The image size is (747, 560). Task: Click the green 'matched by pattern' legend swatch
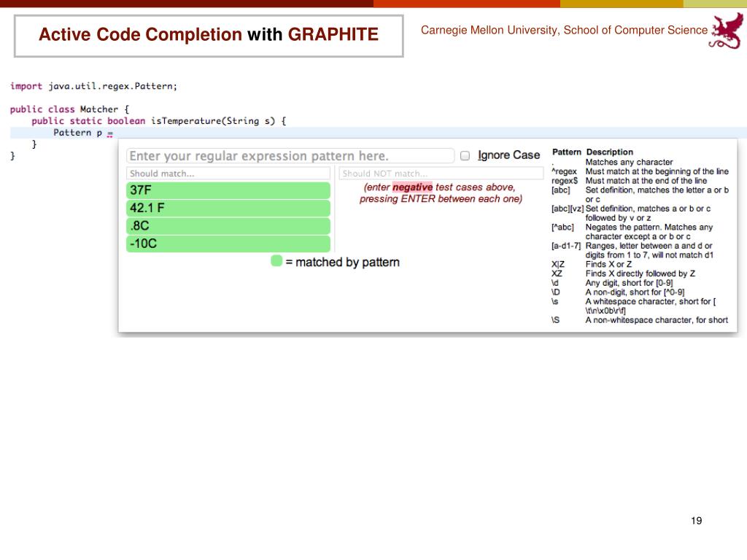(276, 260)
